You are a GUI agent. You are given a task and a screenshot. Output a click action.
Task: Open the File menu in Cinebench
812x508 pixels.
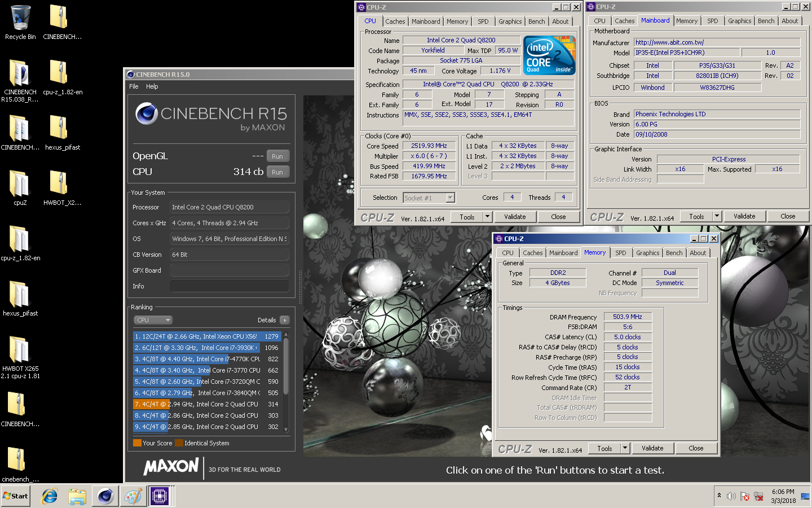[x=134, y=86]
